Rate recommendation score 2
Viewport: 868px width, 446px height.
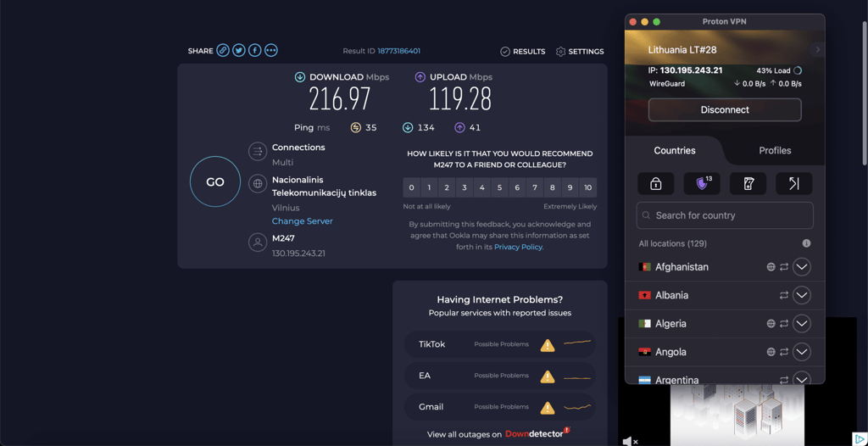(x=447, y=188)
